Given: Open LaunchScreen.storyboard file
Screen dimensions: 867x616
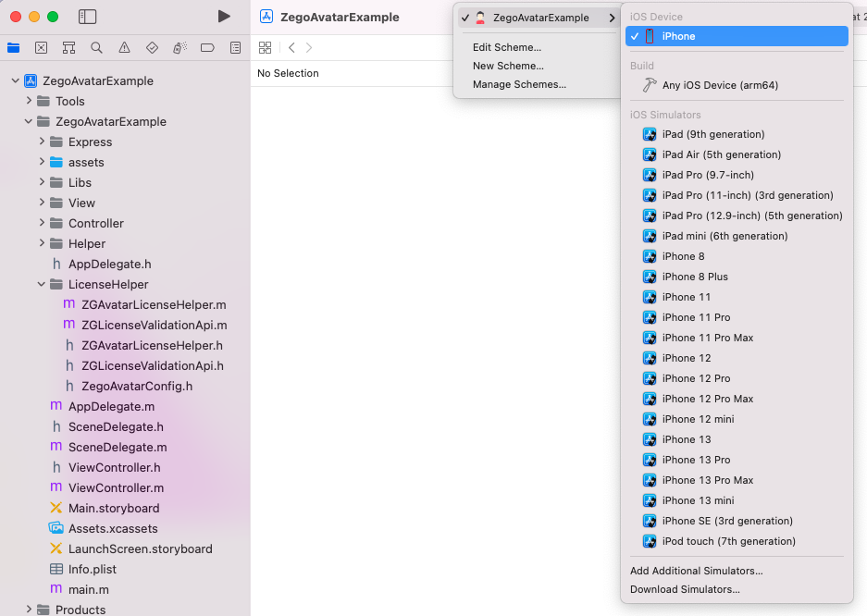Looking at the screenshot, I should (x=141, y=549).
